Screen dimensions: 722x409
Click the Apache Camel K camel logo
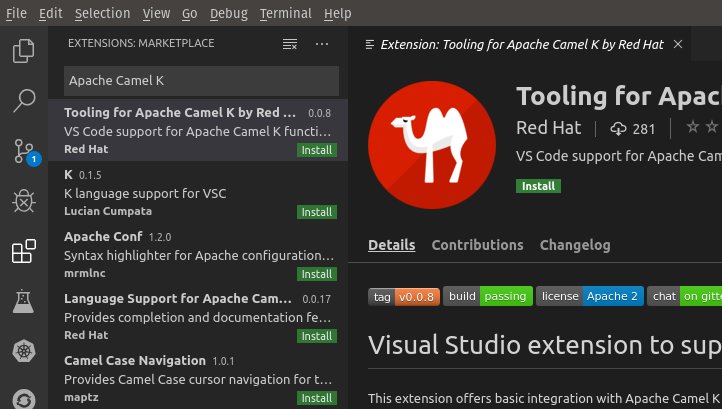click(x=432, y=145)
